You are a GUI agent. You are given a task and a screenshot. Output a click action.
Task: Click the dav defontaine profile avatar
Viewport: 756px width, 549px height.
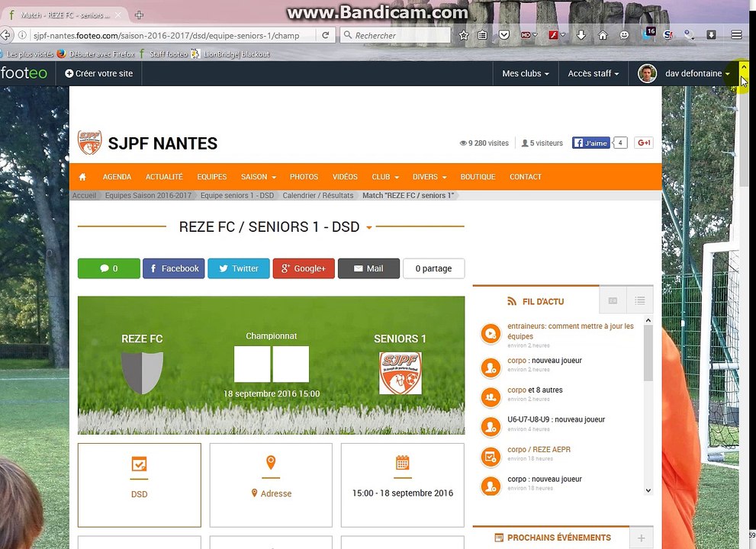[647, 73]
